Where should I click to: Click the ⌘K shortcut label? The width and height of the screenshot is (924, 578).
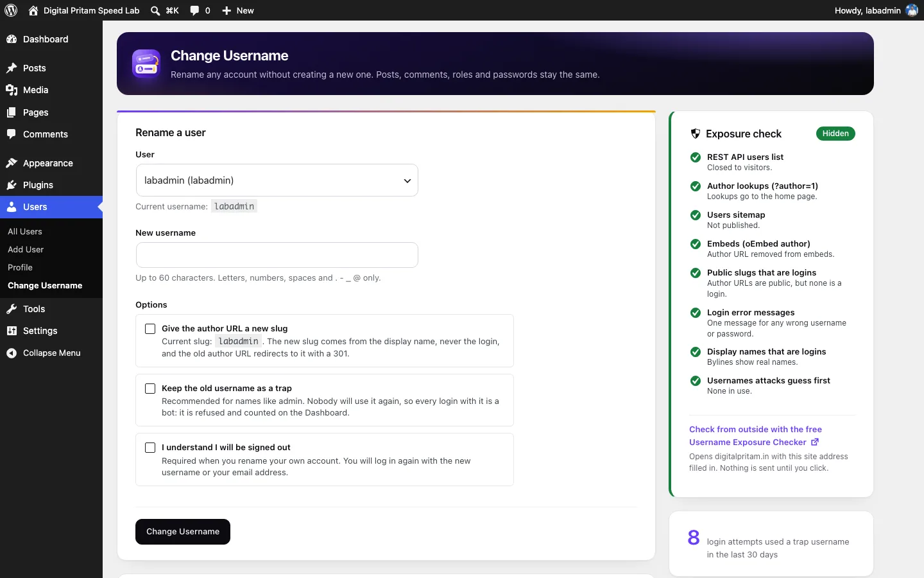pos(172,10)
